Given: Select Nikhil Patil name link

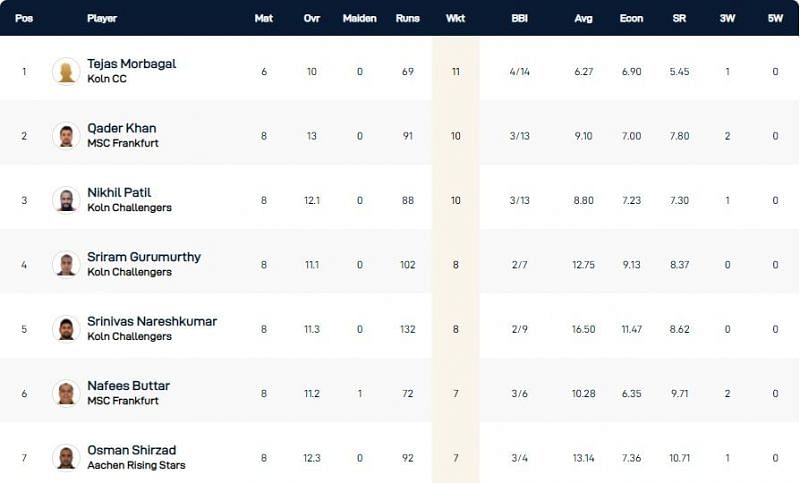Looking at the screenshot, I should coord(118,192).
